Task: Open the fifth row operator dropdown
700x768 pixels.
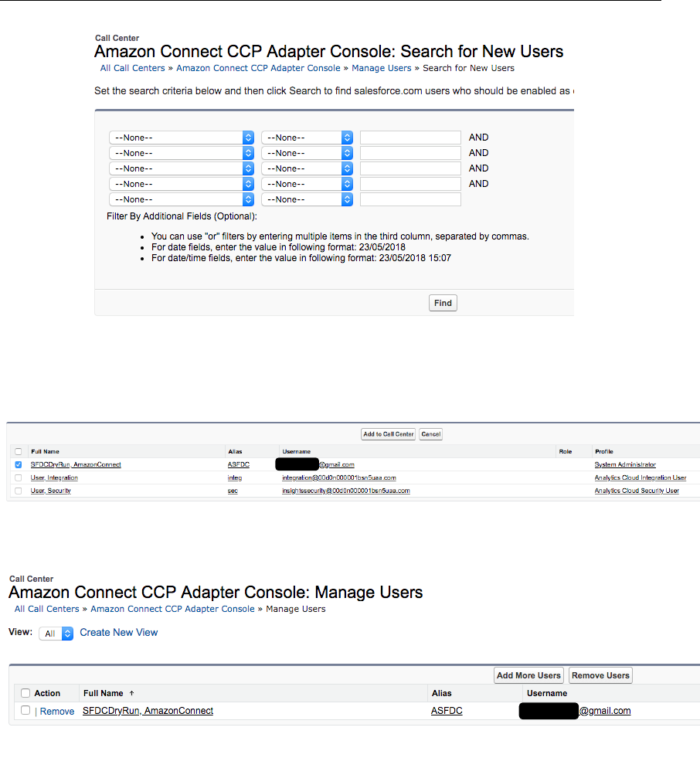Action: (308, 199)
